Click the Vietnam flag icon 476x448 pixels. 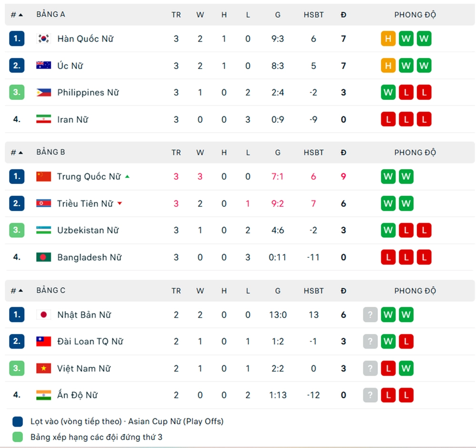tap(44, 368)
